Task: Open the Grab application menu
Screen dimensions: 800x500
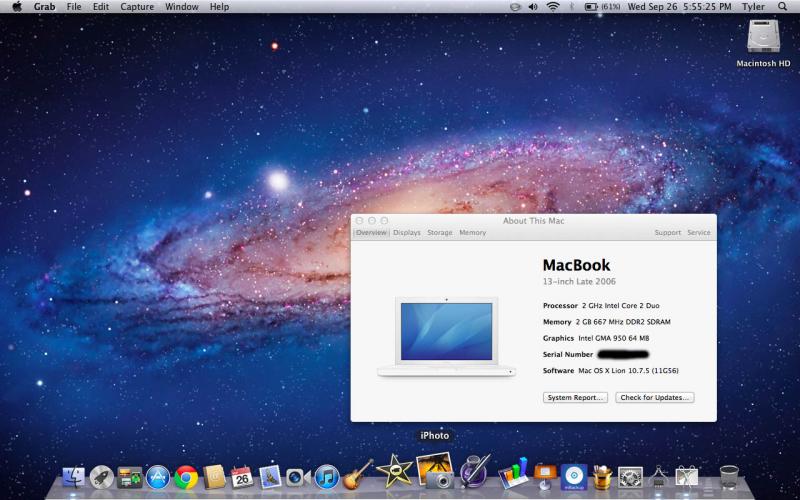Action: point(44,7)
